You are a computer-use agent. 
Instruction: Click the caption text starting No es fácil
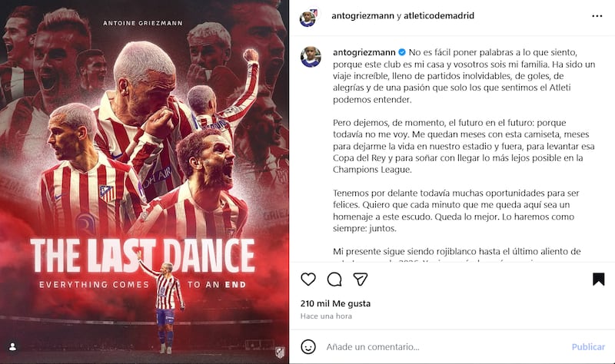[x=464, y=75]
